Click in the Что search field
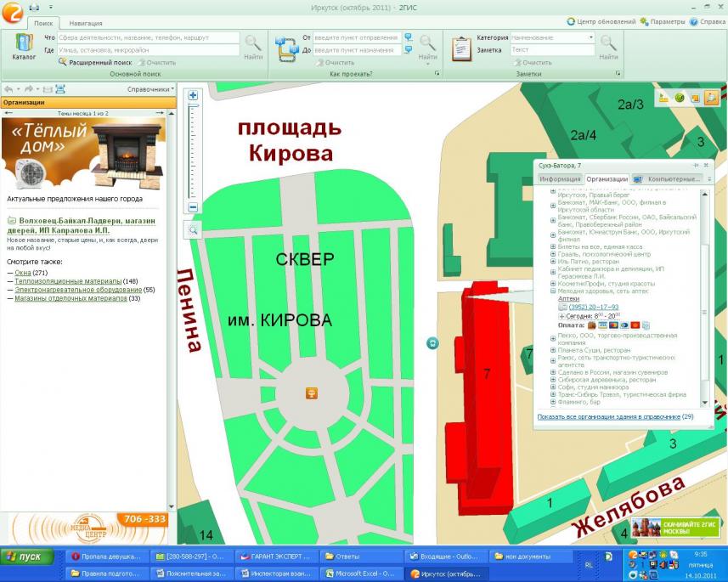The image size is (728, 582). pos(148,37)
